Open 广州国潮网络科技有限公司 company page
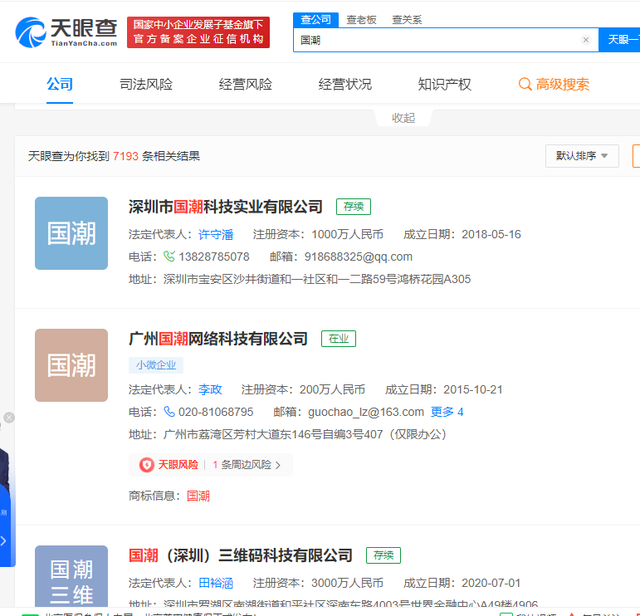Image resolution: width=640 pixels, height=616 pixels. [x=218, y=338]
